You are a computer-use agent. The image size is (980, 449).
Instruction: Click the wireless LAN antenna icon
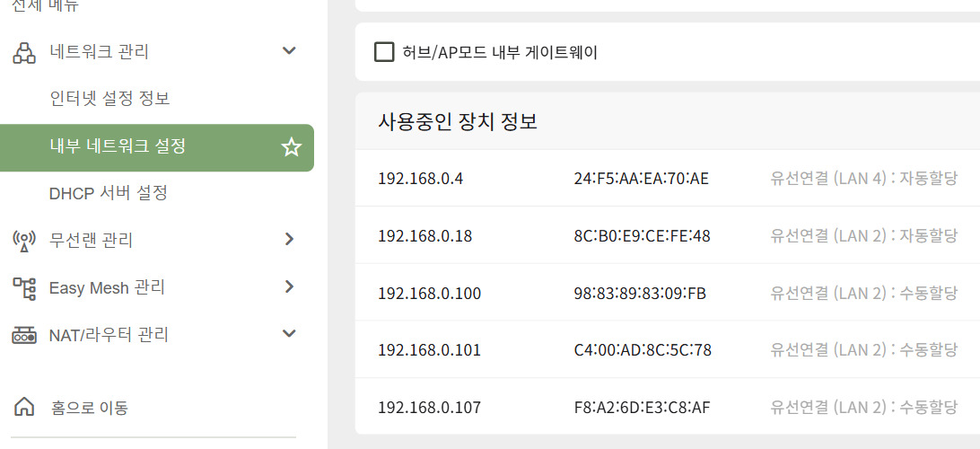coord(24,241)
